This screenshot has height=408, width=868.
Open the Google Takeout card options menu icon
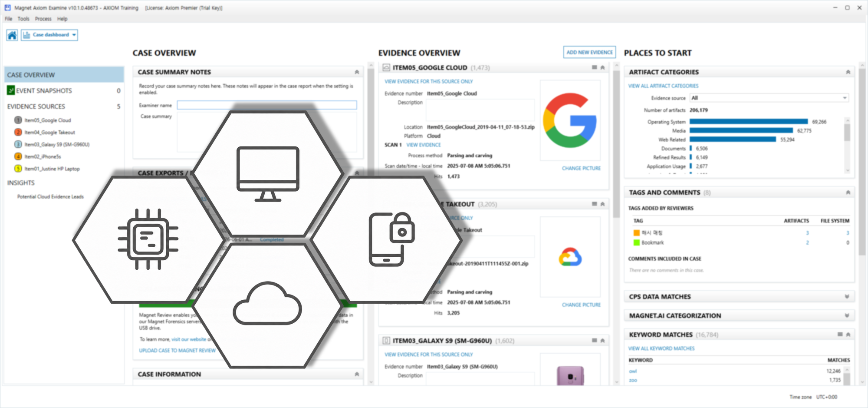(595, 204)
